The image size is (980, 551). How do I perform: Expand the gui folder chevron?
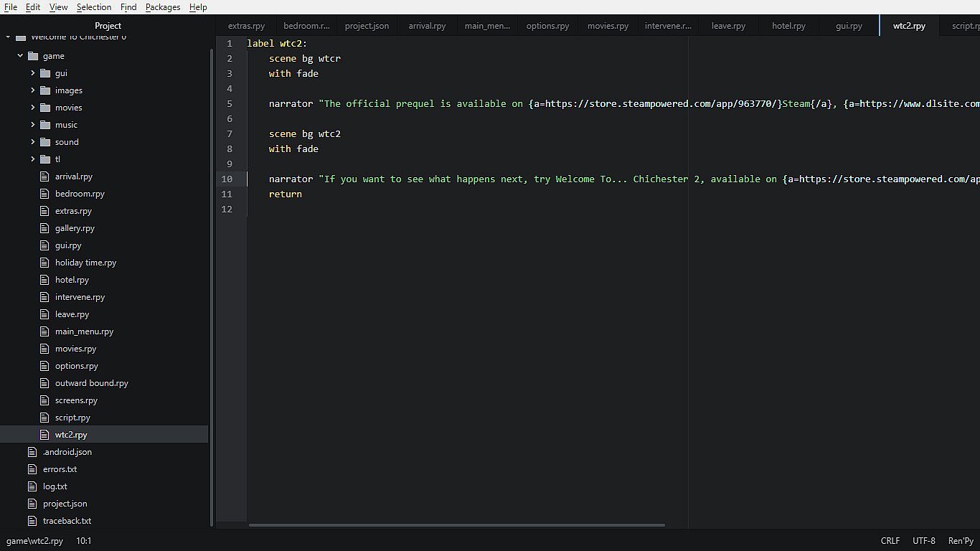(x=33, y=73)
